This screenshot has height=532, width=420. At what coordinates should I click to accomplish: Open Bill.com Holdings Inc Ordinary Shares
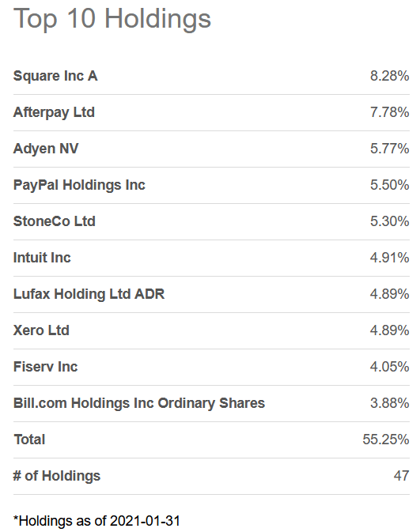tap(139, 403)
